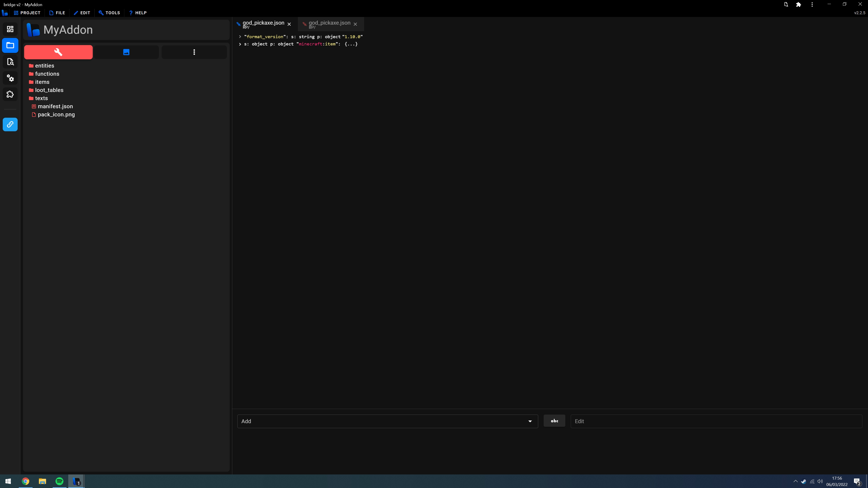
Task: Toggle the abc autocomplete button near Add
Action: [x=554, y=421]
